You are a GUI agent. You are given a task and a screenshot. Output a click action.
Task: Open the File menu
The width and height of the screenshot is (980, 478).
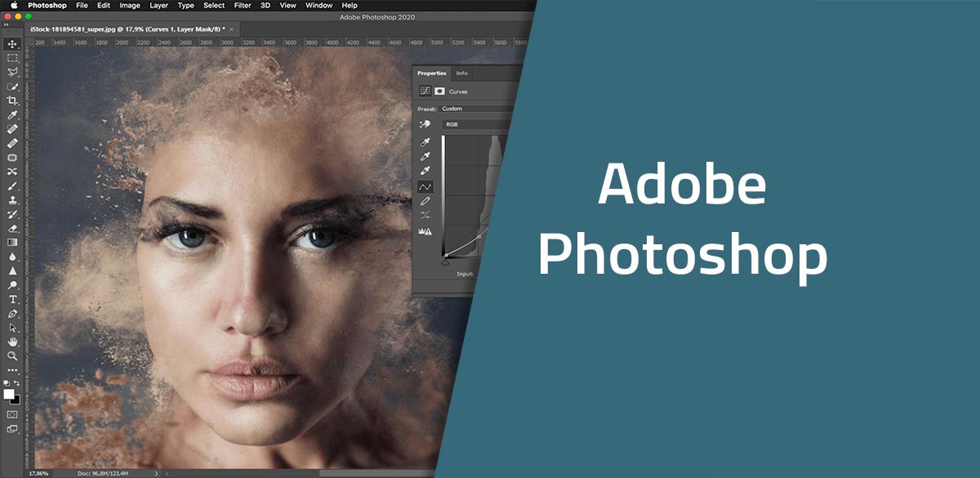tap(82, 5)
